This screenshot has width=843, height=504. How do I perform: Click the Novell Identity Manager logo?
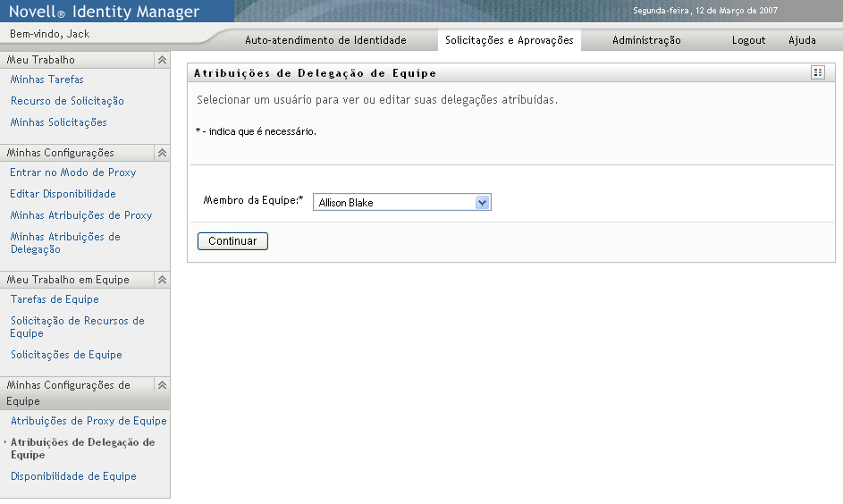(x=105, y=12)
